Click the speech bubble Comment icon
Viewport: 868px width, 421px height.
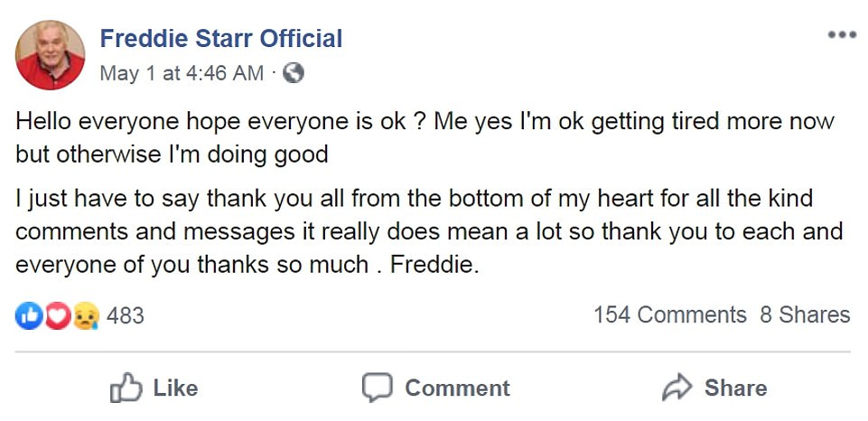pyautogui.click(x=378, y=388)
